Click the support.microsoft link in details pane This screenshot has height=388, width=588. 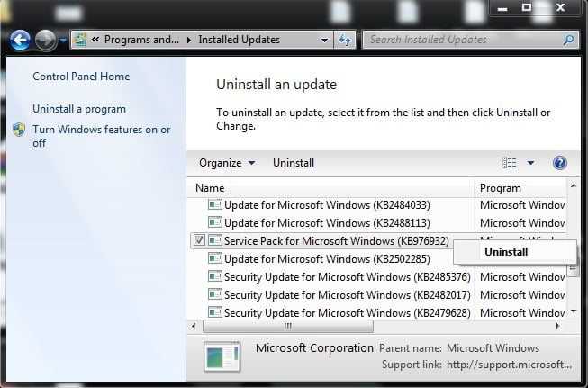pyautogui.click(x=509, y=365)
